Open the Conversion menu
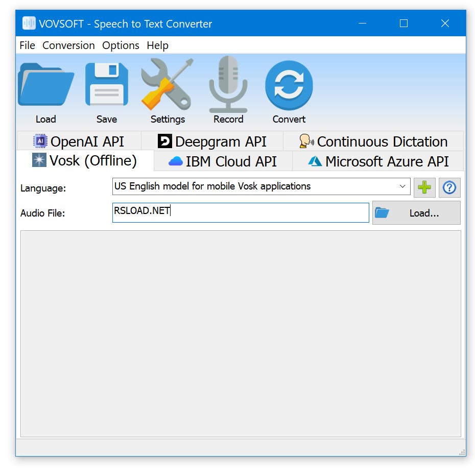 (68, 45)
